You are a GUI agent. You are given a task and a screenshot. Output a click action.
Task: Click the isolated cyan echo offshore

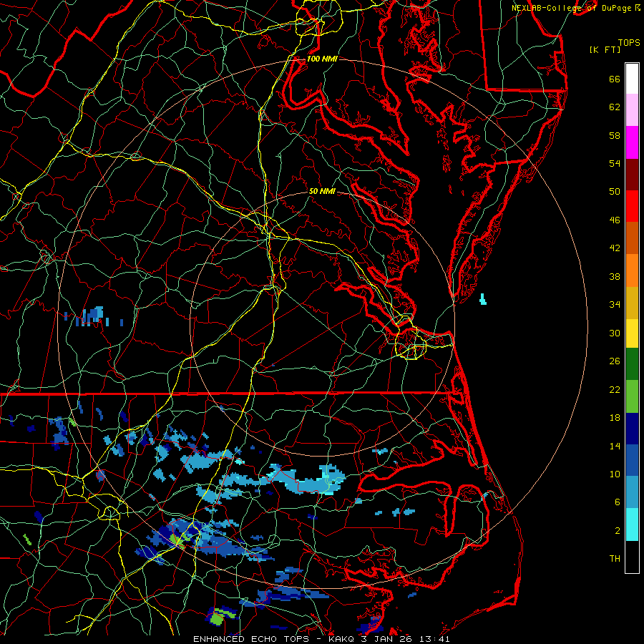click(x=483, y=299)
